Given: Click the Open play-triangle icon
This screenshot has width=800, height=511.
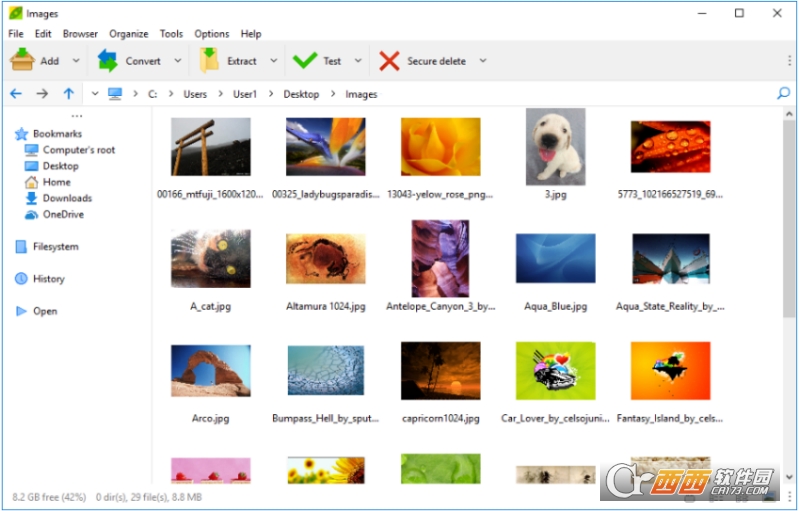Looking at the screenshot, I should (x=21, y=311).
